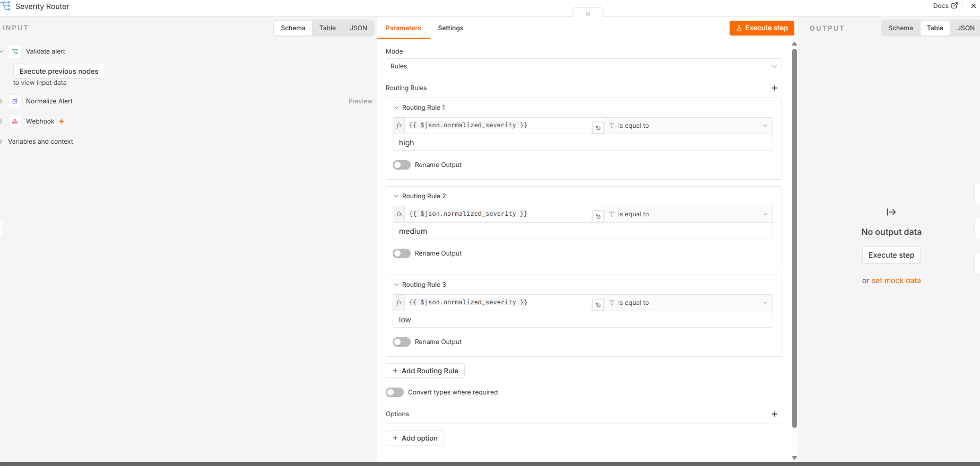The width and height of the screenshot is (980, 466).
Task: Open expression editor icon for Routing Rule 3
Action: pos(598,305)
